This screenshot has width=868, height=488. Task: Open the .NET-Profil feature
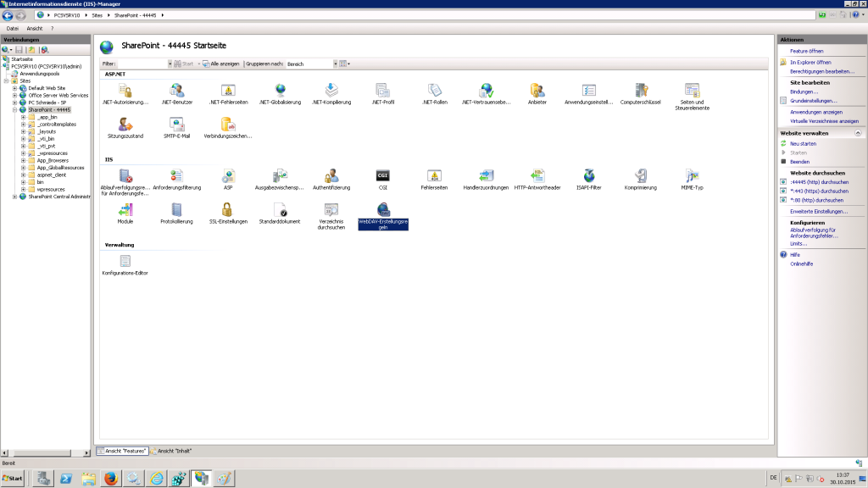tap(382, 94)
